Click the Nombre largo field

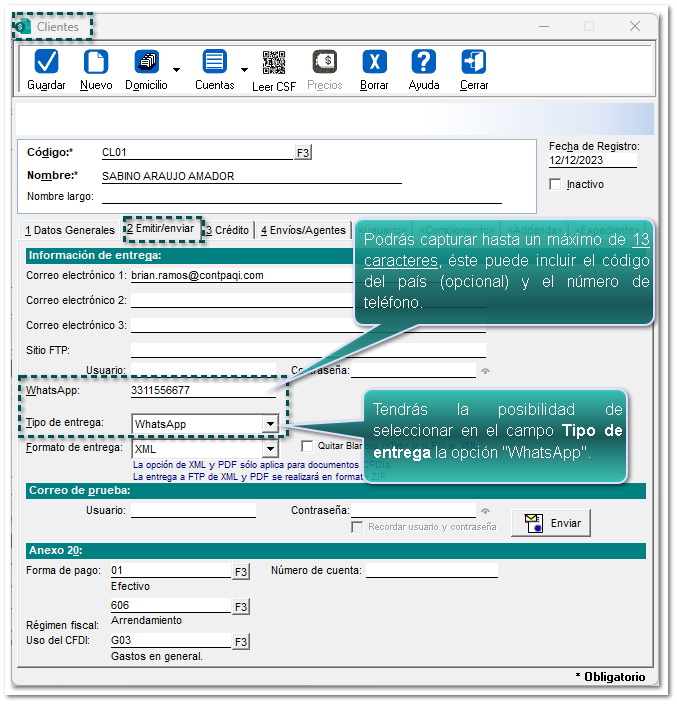coord(302,197)
